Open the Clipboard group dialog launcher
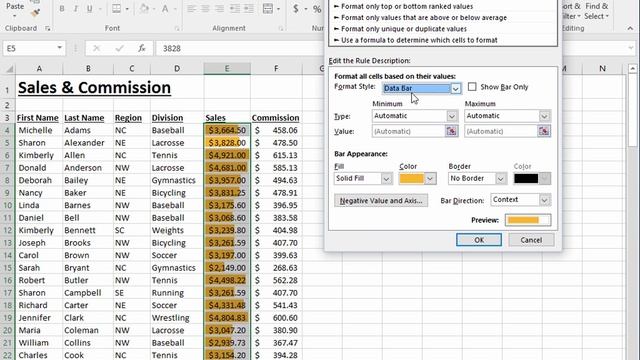 pyautogui.click(x=48, y=28)
